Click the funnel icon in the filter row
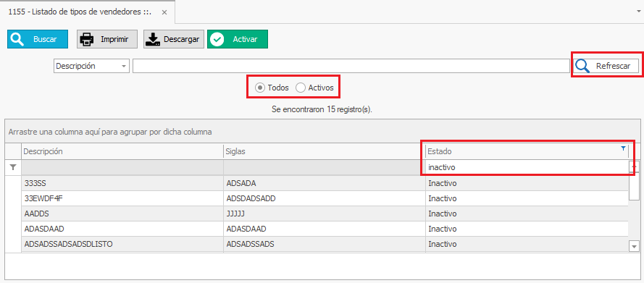 click(x=13, y=167)
